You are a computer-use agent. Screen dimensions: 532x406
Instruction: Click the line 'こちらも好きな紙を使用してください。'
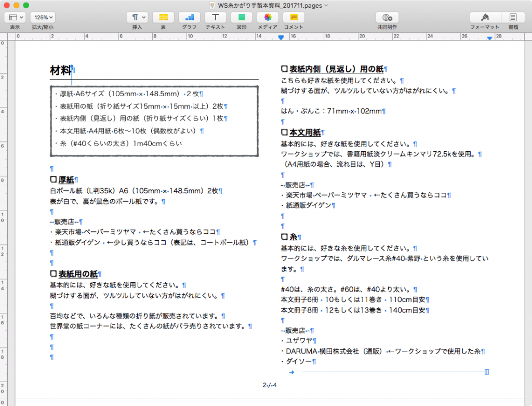(x=342, y=81)
